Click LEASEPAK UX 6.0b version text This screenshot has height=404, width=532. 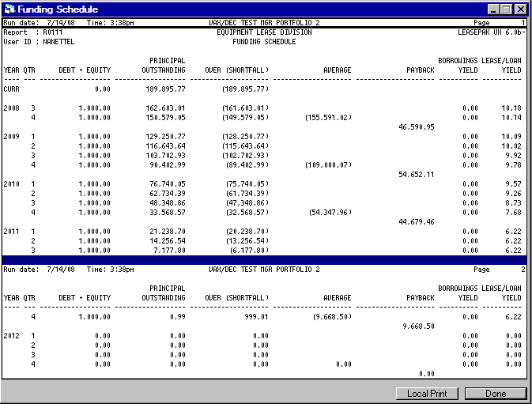click(x=491, y=32)
